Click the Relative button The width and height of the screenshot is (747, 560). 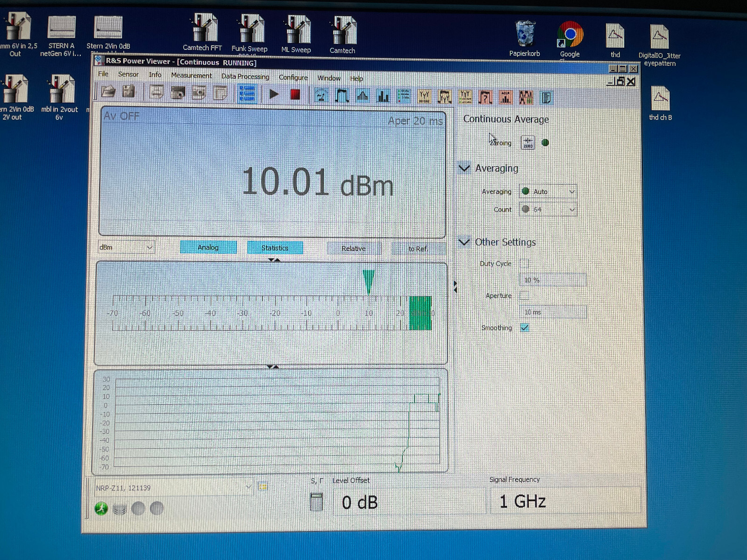[353, 248]
